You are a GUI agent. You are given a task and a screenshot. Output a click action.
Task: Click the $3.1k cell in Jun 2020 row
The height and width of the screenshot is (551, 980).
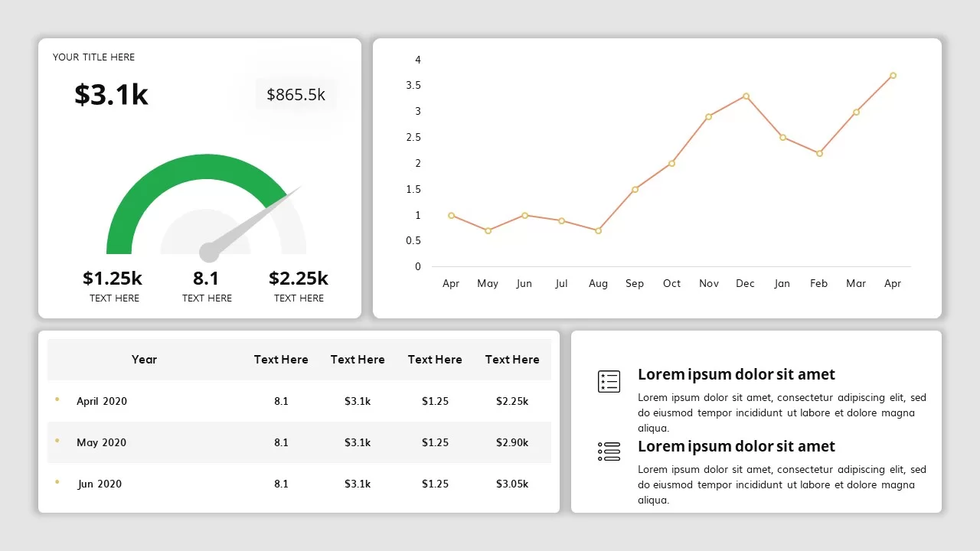[x=358, y=484]
